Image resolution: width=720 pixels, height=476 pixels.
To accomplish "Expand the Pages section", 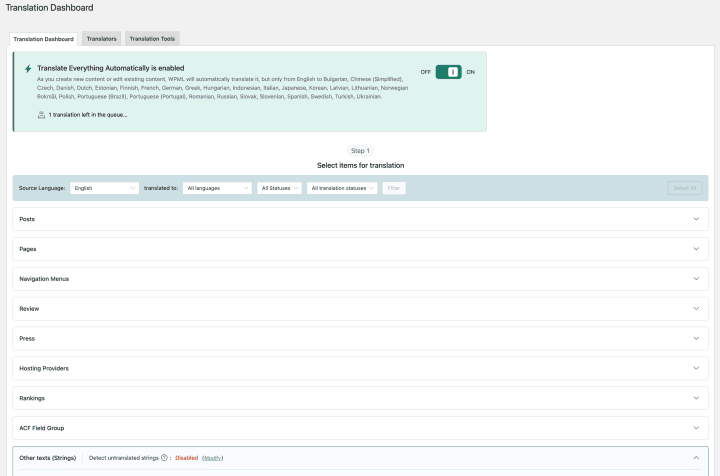I will click(360, 249).
